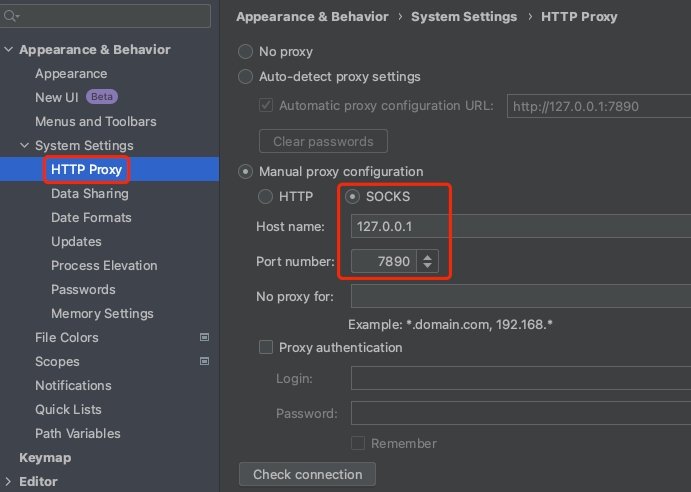This screenshot has height=492, width=691.
Task: Click the Port number field showing 7890
Action: pyautogui.click(x=383, y=261)
